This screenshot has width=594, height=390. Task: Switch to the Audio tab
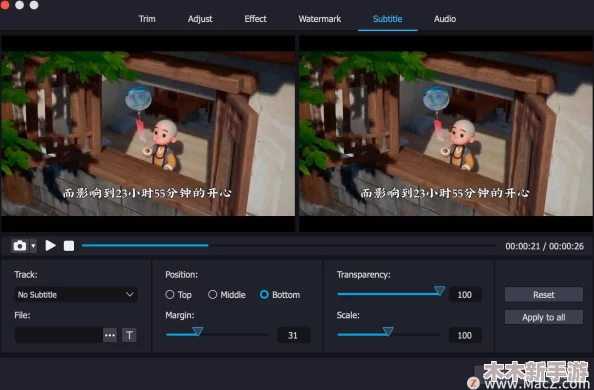coord(445,19)
